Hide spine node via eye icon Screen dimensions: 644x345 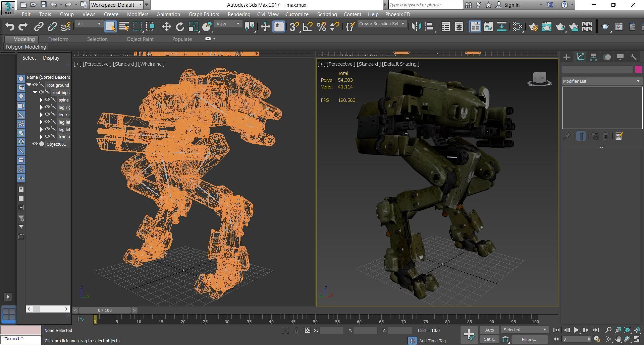tap(47, 100)
